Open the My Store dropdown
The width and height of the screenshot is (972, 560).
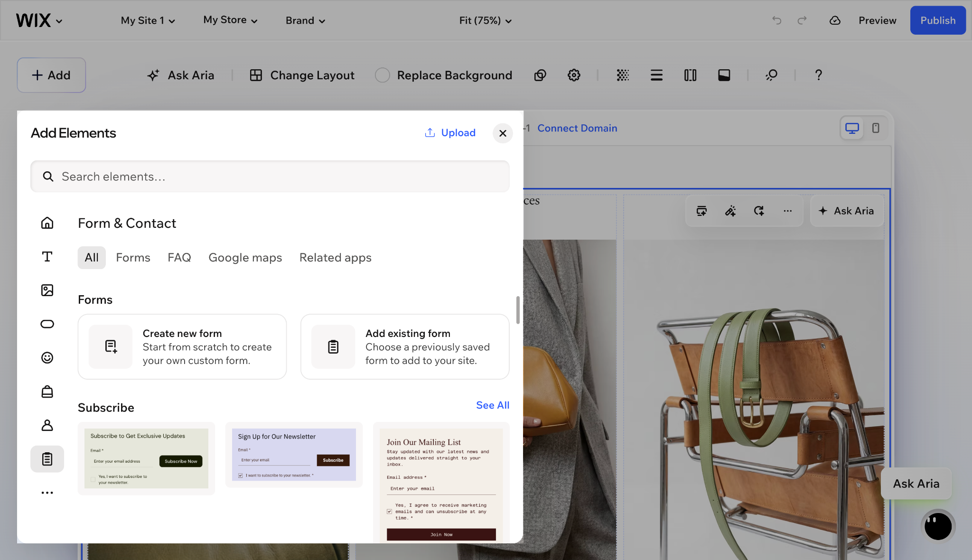(x=230, y=20)
